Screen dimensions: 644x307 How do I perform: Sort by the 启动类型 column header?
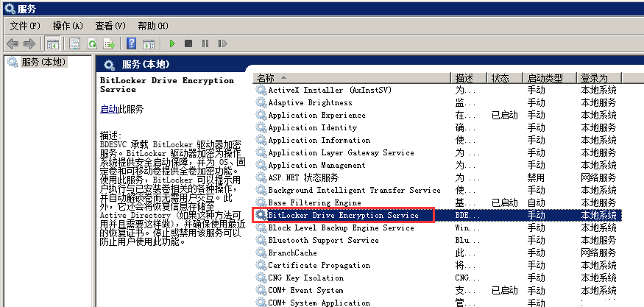point(550,78)
